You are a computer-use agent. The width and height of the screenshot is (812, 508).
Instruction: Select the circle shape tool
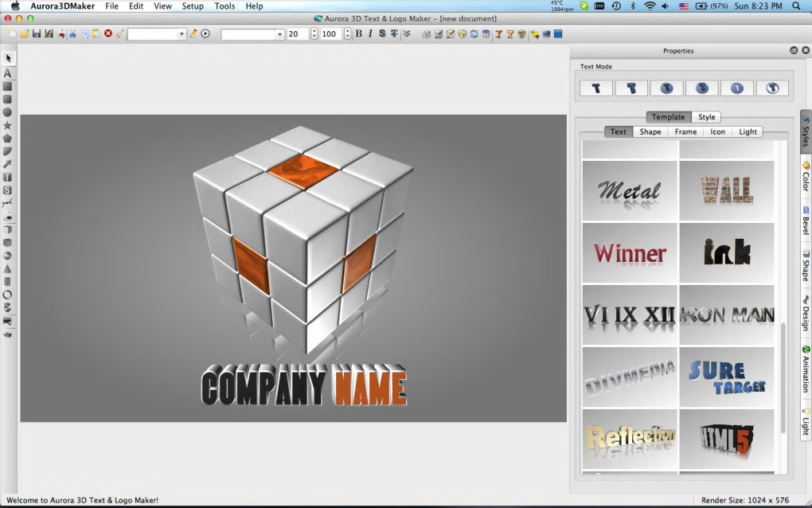[x=8, y=112]
